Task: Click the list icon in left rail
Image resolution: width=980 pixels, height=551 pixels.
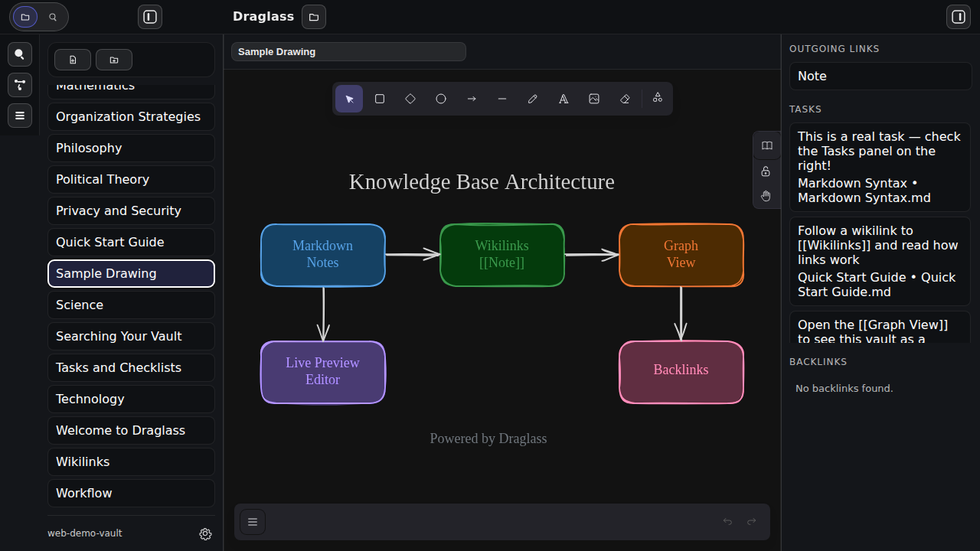Action: (x=20, y=116)
